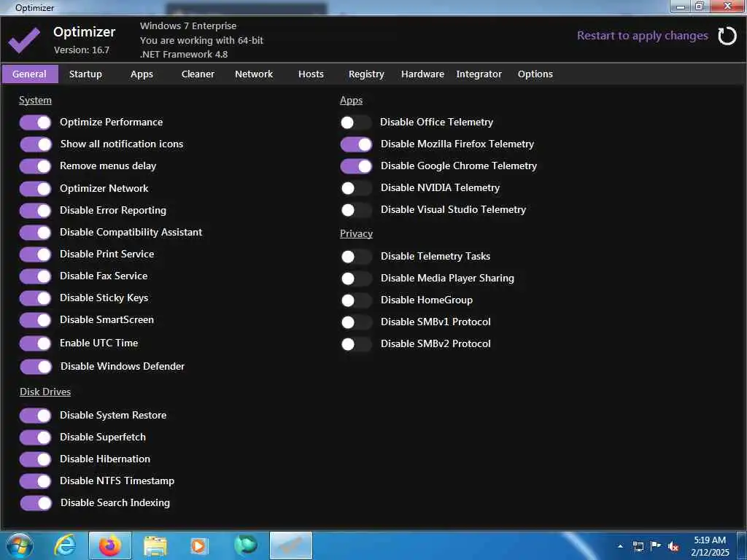Open the Apps tab
Viewport: 747px width, 560px height.
click(142, 74)
